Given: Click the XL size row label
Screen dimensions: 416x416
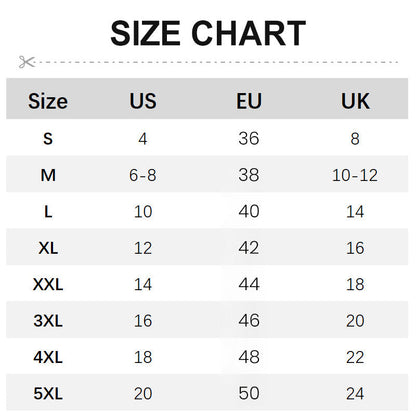Looking at the screenshot, I should (48, 248).
